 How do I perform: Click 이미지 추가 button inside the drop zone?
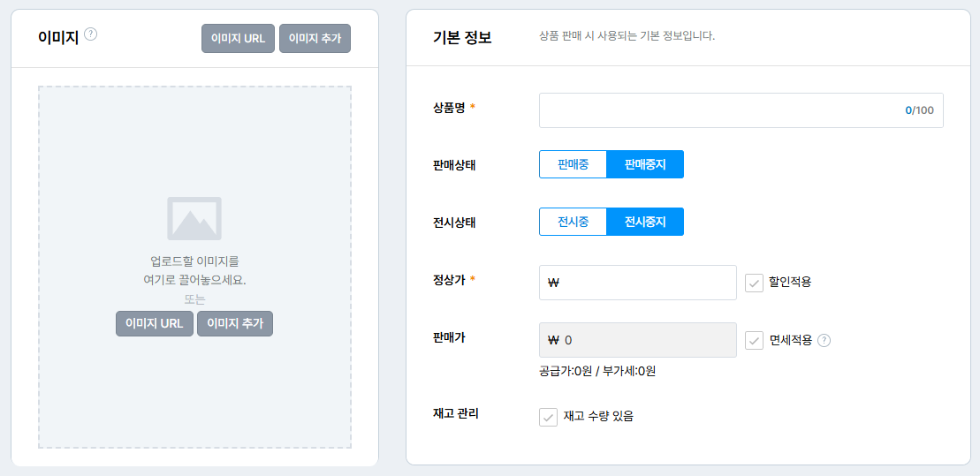(x=235, y=323)
